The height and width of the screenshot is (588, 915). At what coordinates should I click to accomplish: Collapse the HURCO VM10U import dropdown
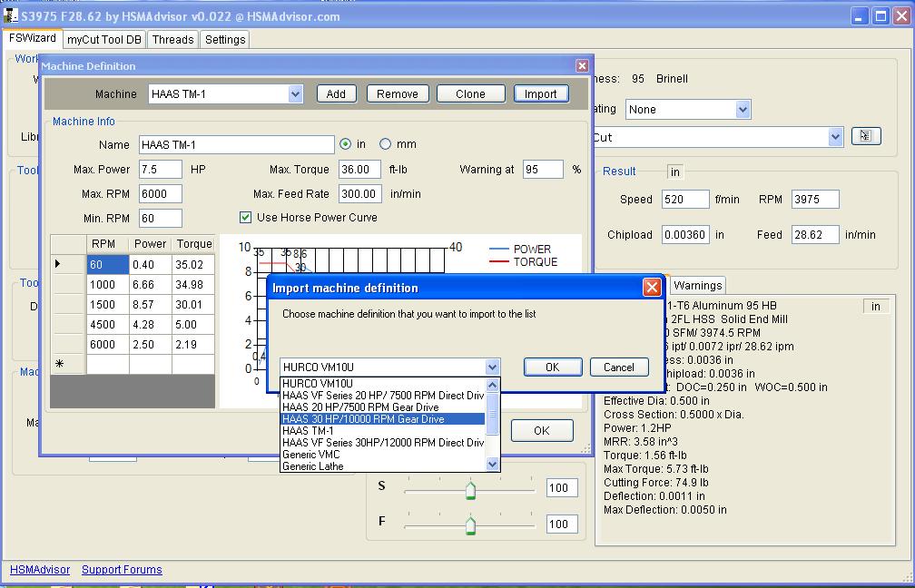pos(492,367)
